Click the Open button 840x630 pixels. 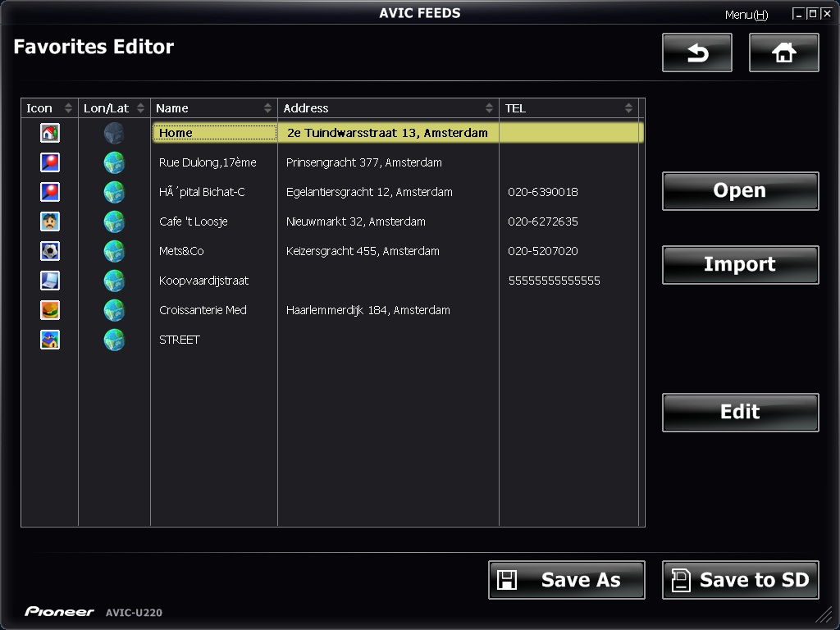click(740, 191)
